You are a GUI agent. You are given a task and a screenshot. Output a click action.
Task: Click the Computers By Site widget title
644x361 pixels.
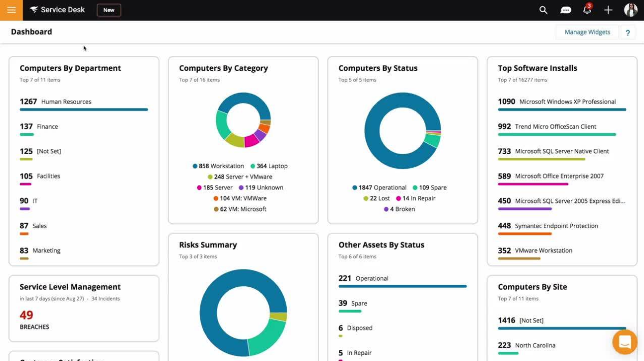532,287
